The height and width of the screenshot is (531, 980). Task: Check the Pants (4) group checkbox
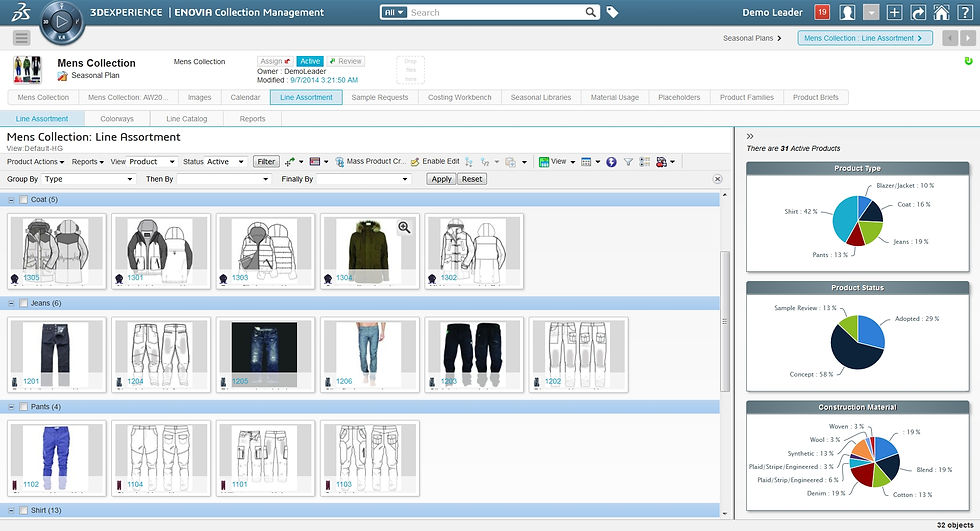point(23,407)
